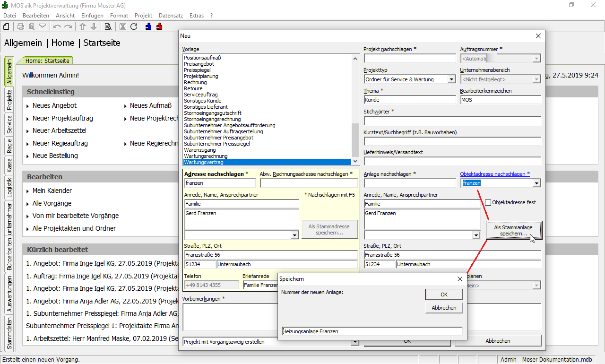Click the refresh toolbar icon
This screenshot has height=364, width=605.
[x=134, y=26]
